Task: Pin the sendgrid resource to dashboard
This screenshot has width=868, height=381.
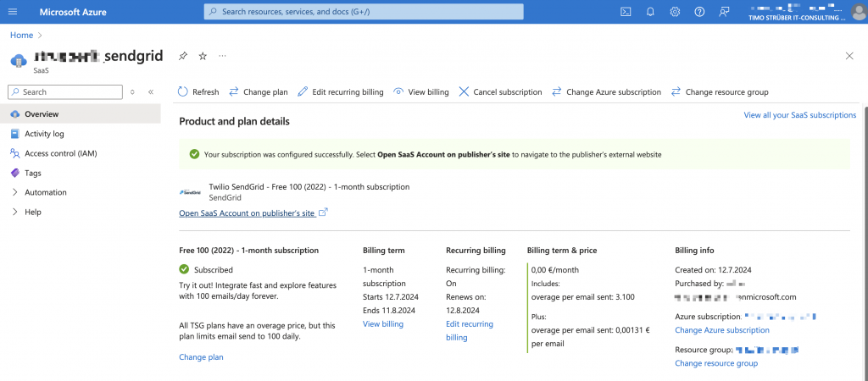Action: (182, 56)
